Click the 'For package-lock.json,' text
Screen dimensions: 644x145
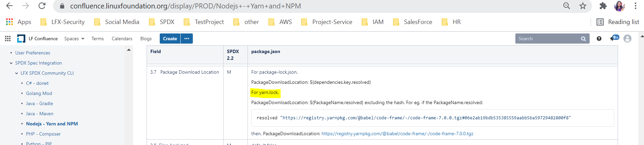click(x=274, y=72)
